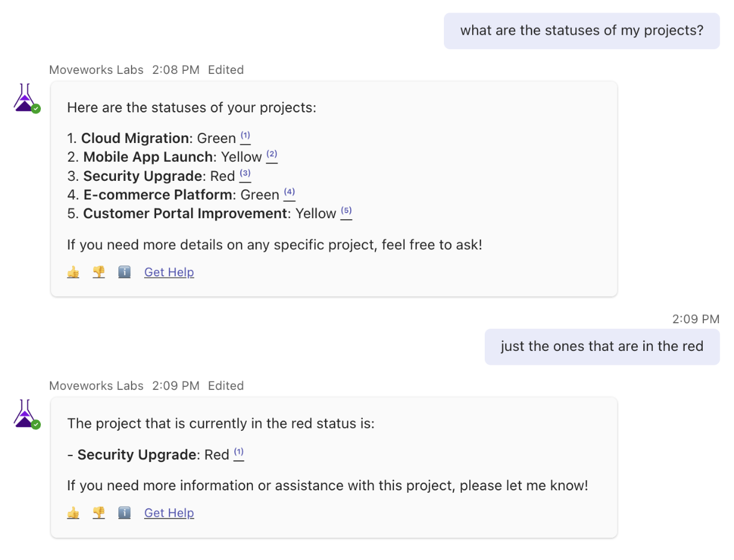Select message 'just the ones that are in the red'
This screenshot has height=560, width=734.
(x=601, y=347)
